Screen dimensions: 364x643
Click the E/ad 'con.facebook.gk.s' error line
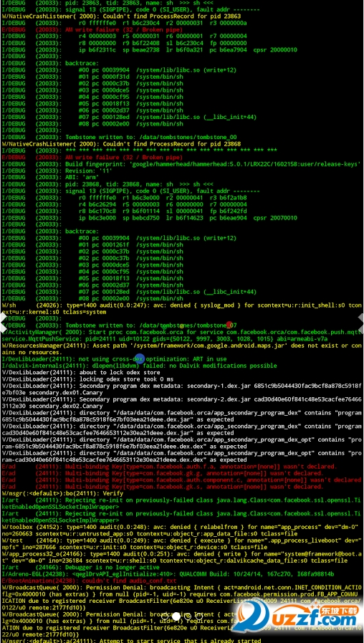(163, 487)
